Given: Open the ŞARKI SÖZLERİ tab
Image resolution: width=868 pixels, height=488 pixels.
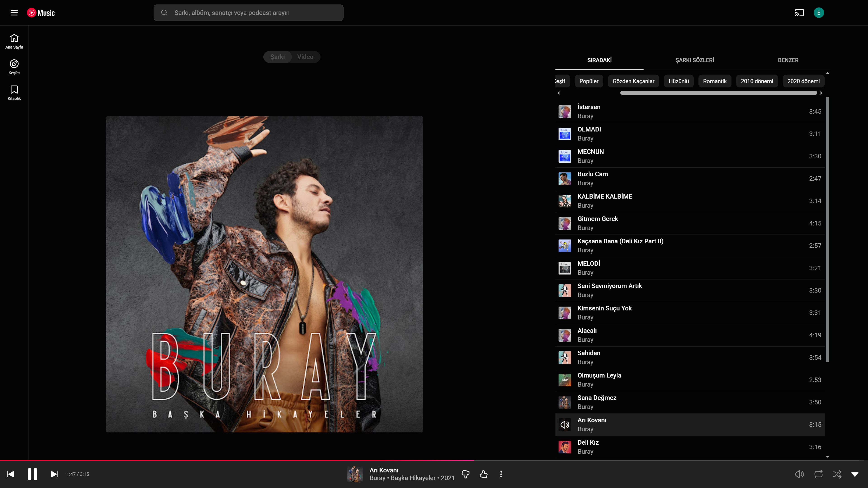Looking at the screenshot, I should 694,60.
